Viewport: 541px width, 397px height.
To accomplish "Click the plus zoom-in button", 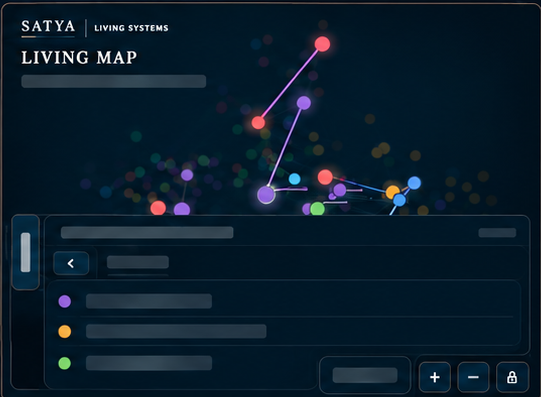I will [x=435, y=377].
